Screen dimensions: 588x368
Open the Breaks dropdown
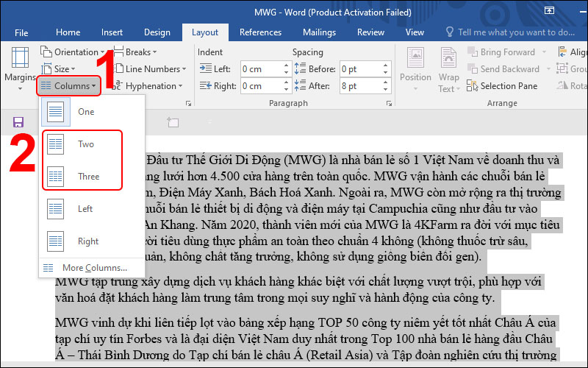pos(135,52)
